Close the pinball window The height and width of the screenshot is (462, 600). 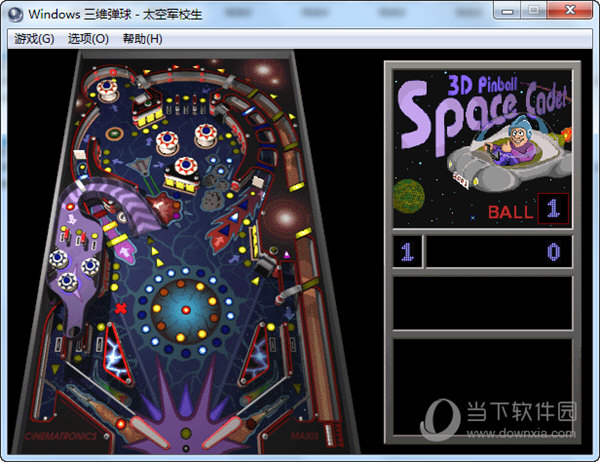click(570, 11)
